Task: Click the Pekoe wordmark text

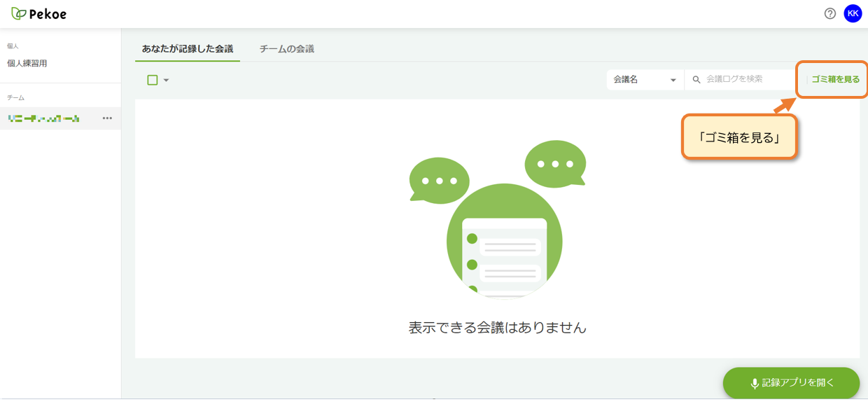Action: coord(48,14)
